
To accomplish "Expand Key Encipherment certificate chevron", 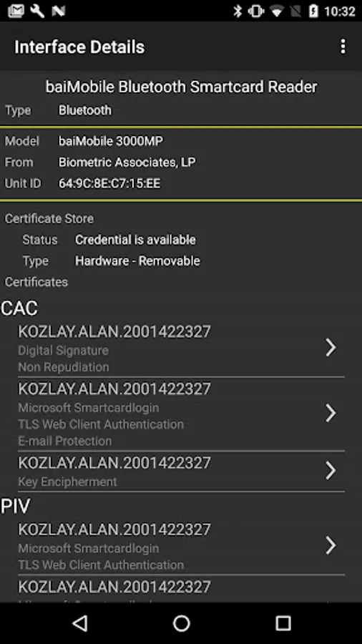I will (331, 470).
